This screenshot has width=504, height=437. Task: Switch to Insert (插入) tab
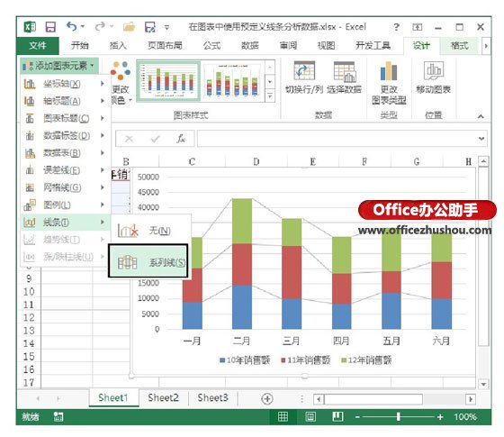118,46
